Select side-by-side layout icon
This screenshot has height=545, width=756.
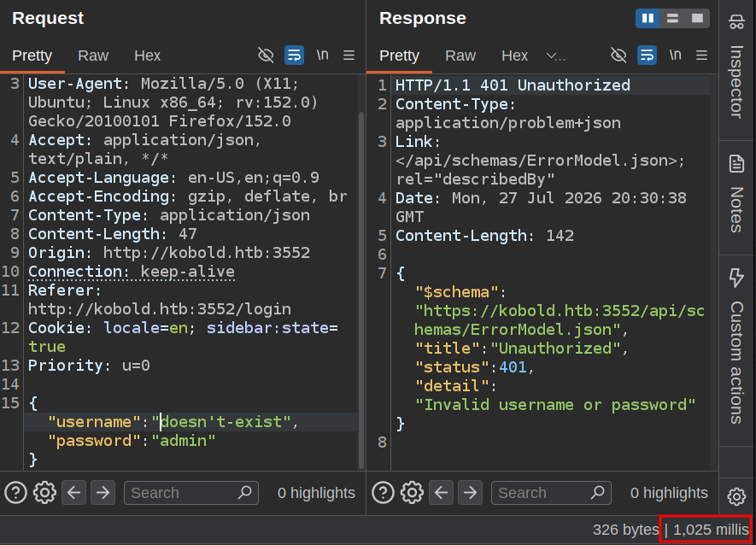pyautogui.click(x=648, y=18)
